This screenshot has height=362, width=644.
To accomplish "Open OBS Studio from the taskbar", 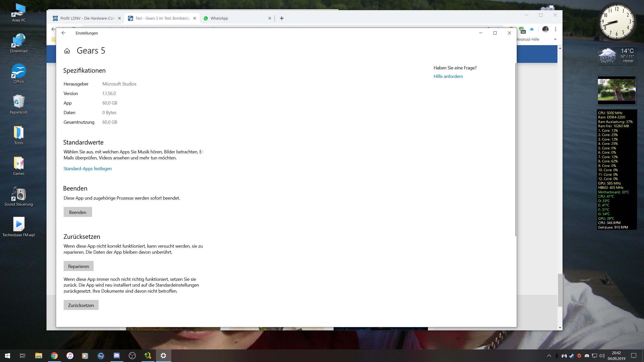I will pyautogui.click(x=132, y=356).
